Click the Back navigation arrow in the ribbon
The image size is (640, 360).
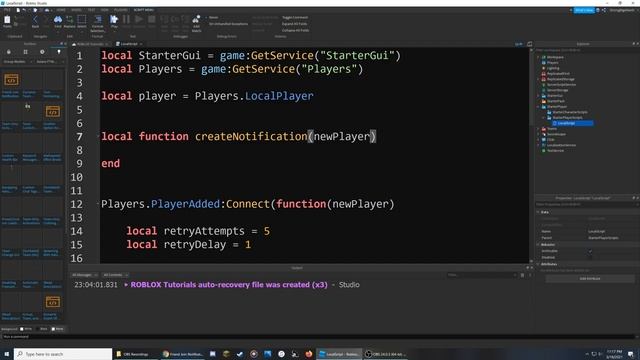click(x=35, y=20)
